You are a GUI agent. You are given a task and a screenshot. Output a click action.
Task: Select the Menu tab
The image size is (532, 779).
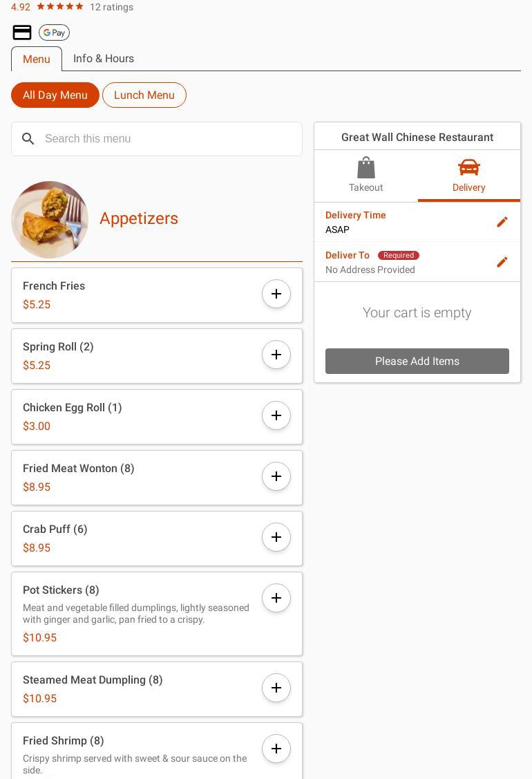coord(37,59)
